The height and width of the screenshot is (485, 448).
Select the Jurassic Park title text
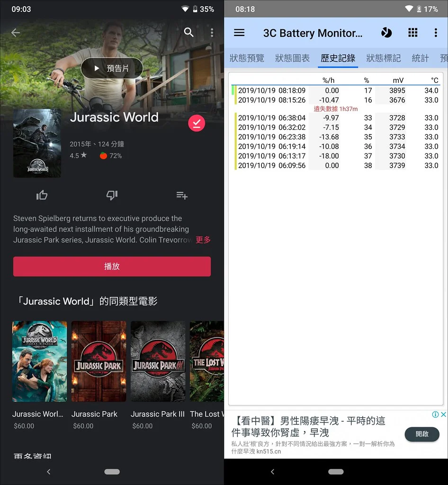94,414
